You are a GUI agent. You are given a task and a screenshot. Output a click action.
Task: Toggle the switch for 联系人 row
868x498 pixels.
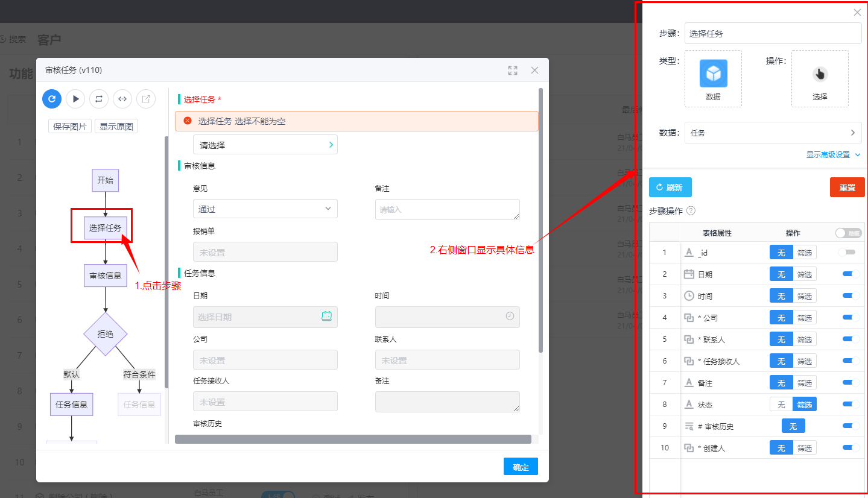point(851,339)
